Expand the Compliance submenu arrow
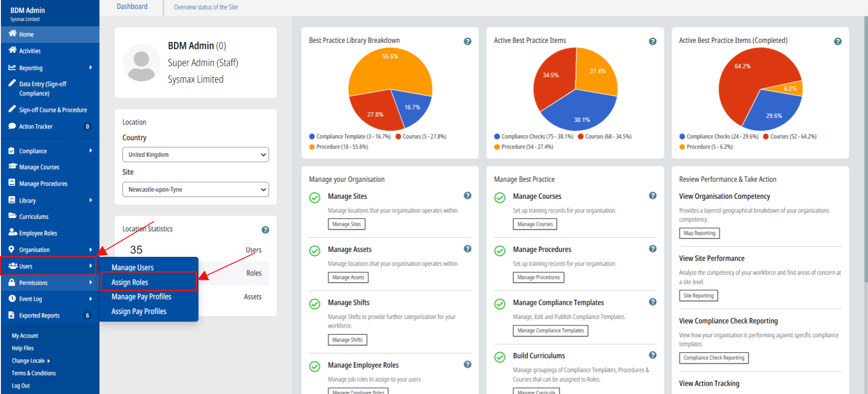 (91, 150)
